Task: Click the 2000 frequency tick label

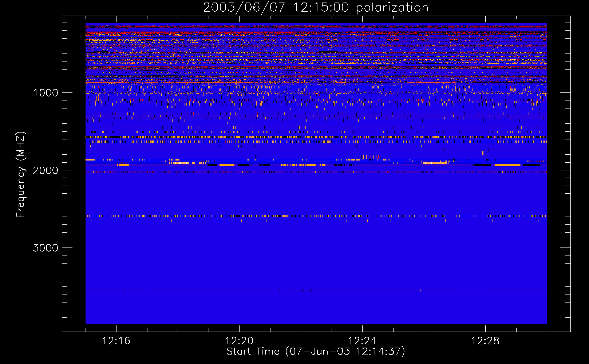Action: point(46,170)
